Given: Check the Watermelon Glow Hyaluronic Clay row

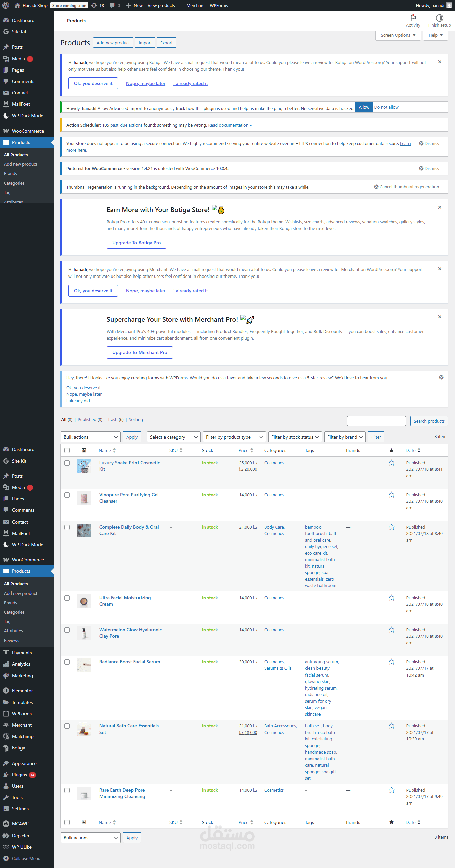Looking at the screenshot, I should [x=67, y=630].
